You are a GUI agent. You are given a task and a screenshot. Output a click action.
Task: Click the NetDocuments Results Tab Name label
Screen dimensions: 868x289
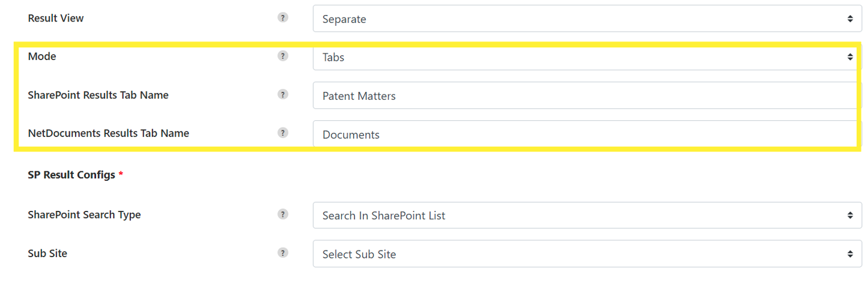[x=109, y=133]
